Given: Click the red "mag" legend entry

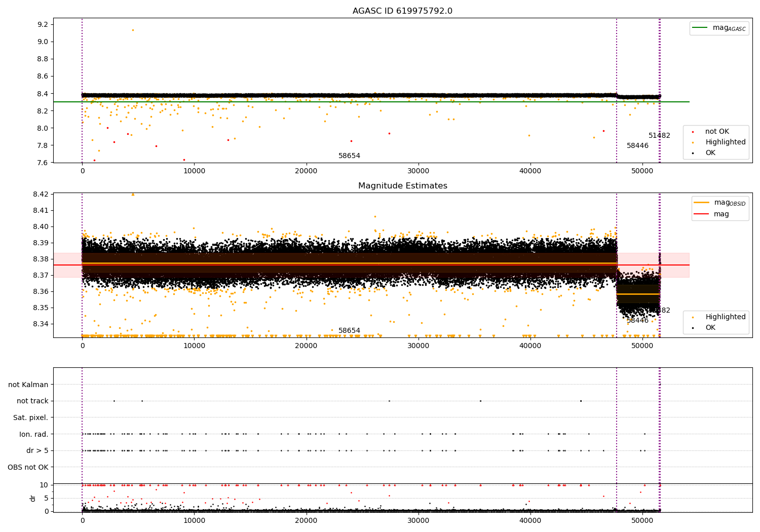Looking at the screenshot, I should click(x=721, y=214).
